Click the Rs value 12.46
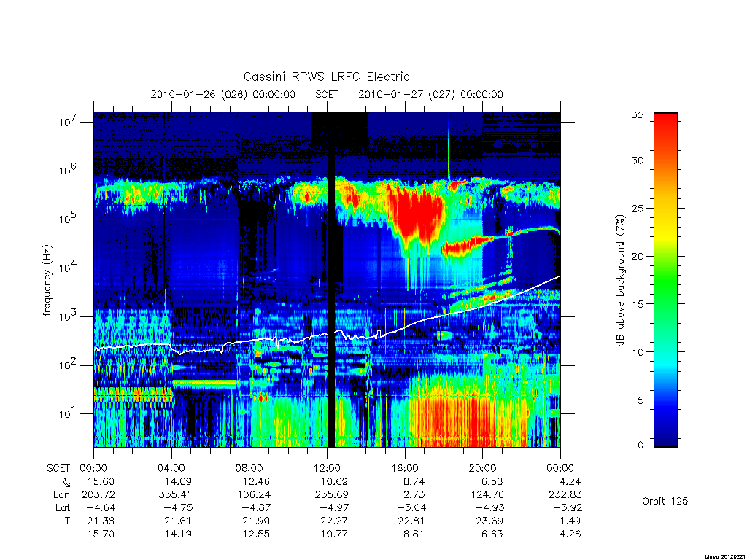 point(256,481)
